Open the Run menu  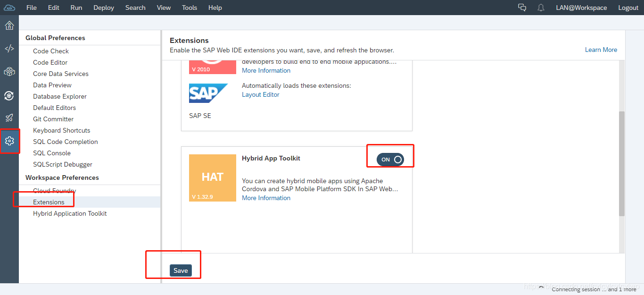click(76, 8)
